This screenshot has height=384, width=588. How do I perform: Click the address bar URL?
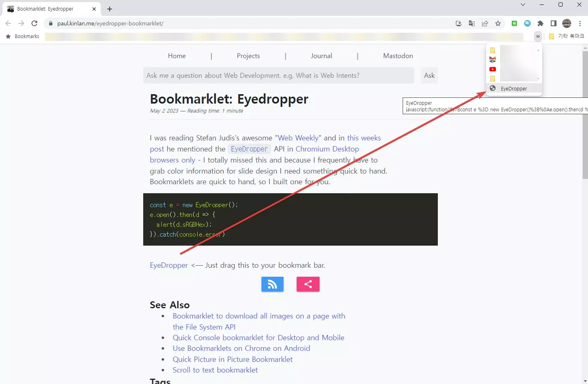pos(110,23)
